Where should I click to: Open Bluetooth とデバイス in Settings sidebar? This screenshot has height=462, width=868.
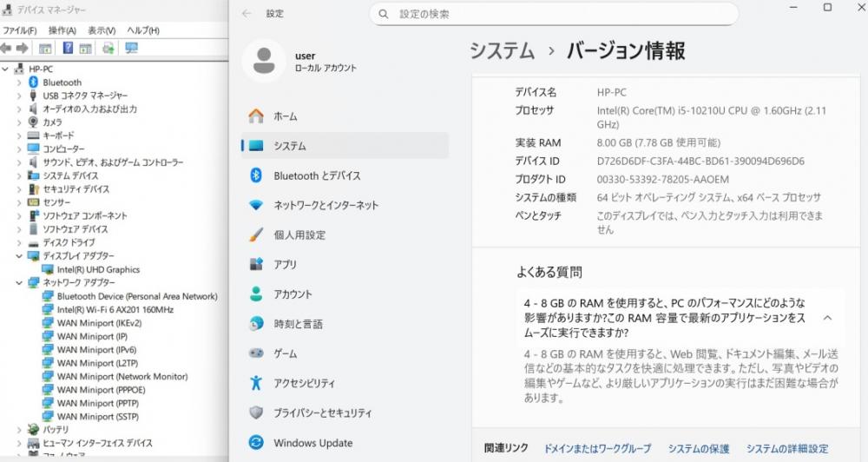[317, 175]
